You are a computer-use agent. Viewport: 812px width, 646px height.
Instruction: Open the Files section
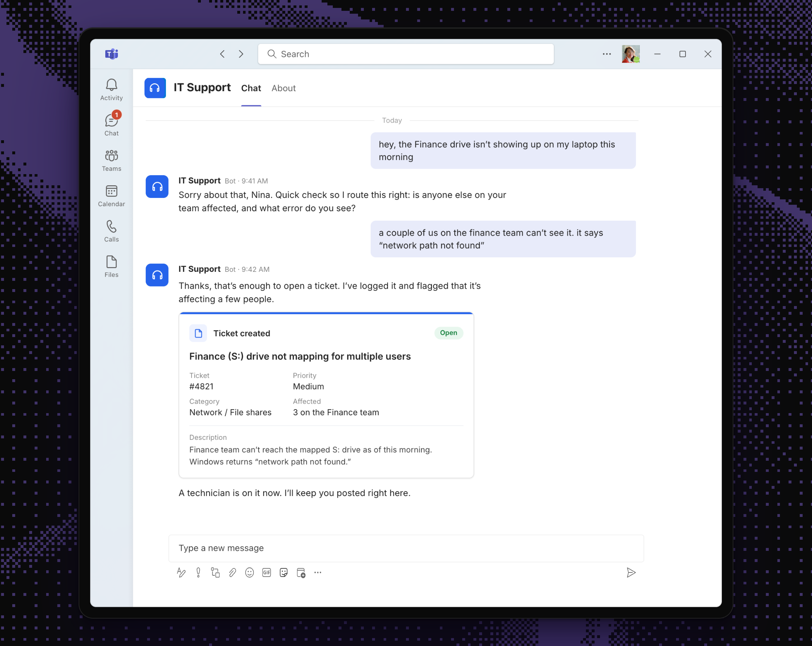tap(111, 266)
